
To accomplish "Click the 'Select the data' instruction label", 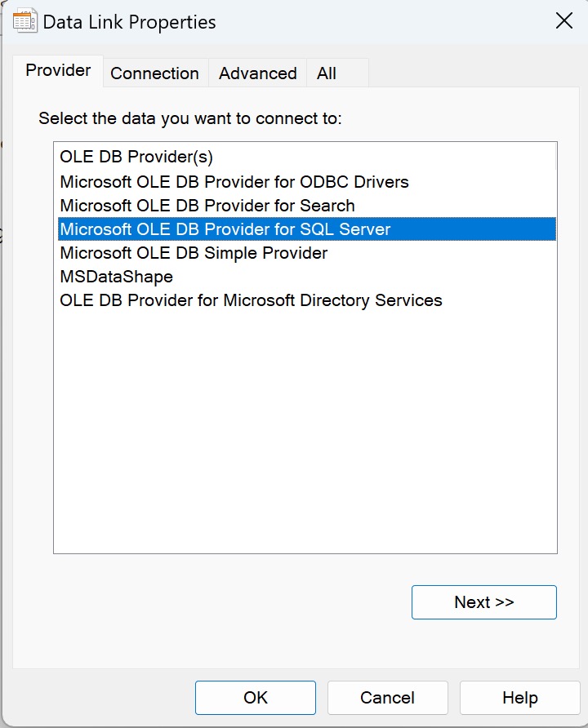I will point(190,118).
